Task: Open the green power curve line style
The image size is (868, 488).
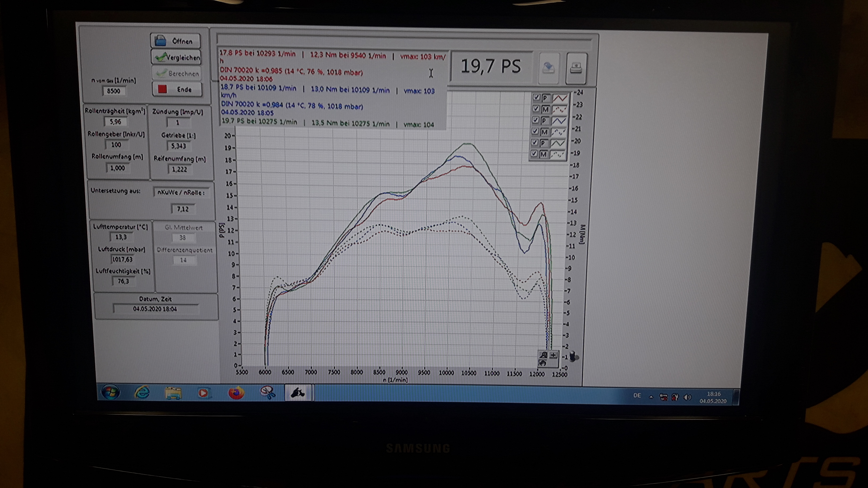Action: 558,143
